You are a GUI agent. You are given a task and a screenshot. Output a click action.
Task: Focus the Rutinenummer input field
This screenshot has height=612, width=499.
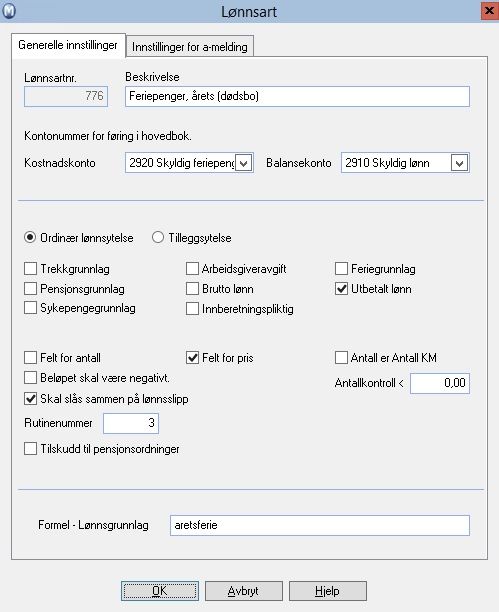[131, 423]
